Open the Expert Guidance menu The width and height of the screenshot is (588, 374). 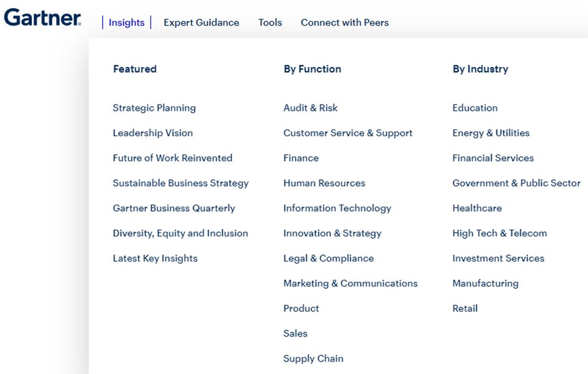click(x=202, y=22)
